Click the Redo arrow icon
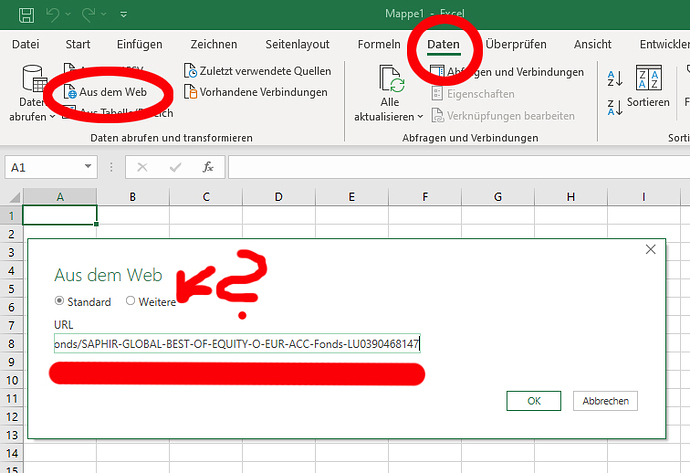 (x=88, y=15)
